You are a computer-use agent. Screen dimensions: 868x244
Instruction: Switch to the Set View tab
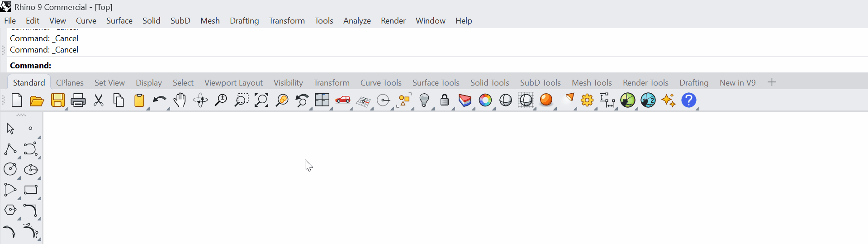tap(109, 83)
